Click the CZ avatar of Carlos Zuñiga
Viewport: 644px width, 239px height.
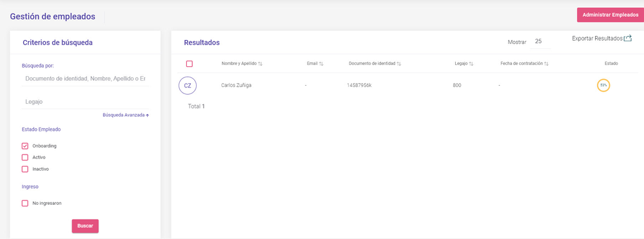pyautogui.click(x=188, y=86)
